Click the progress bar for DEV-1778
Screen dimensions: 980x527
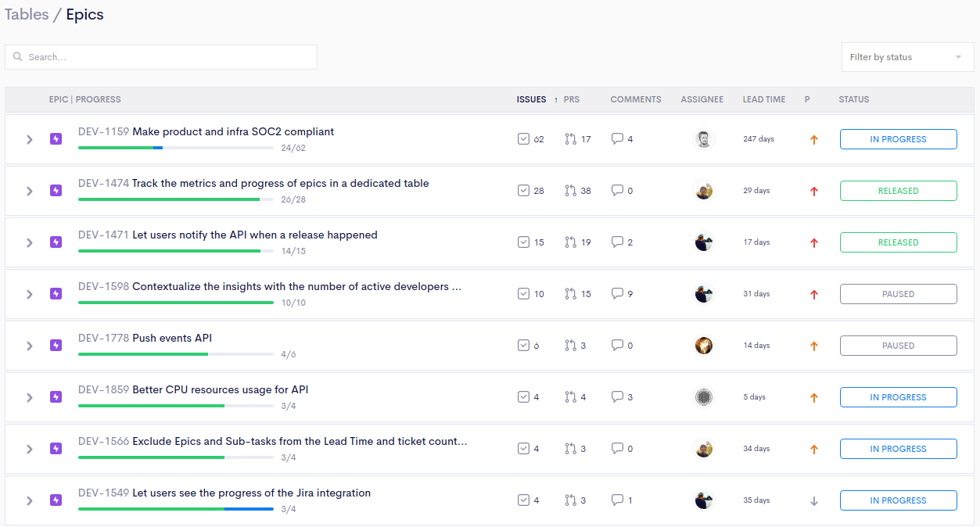coord(176,354)
